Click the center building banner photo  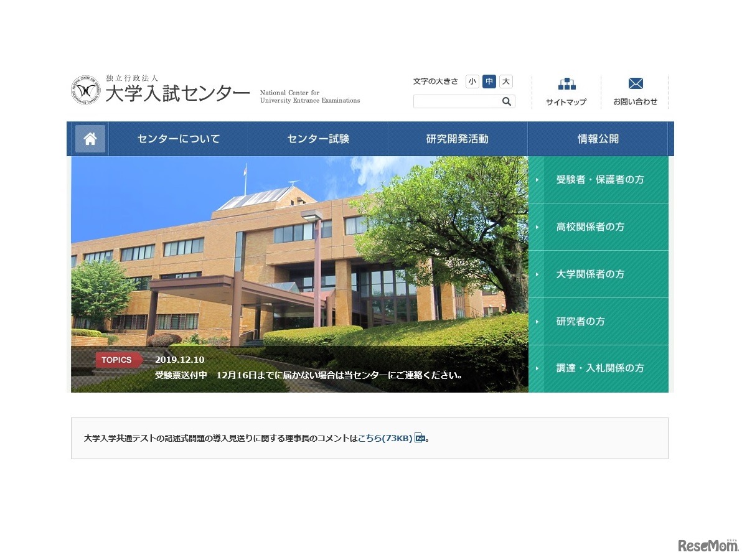tap(299, 274)
